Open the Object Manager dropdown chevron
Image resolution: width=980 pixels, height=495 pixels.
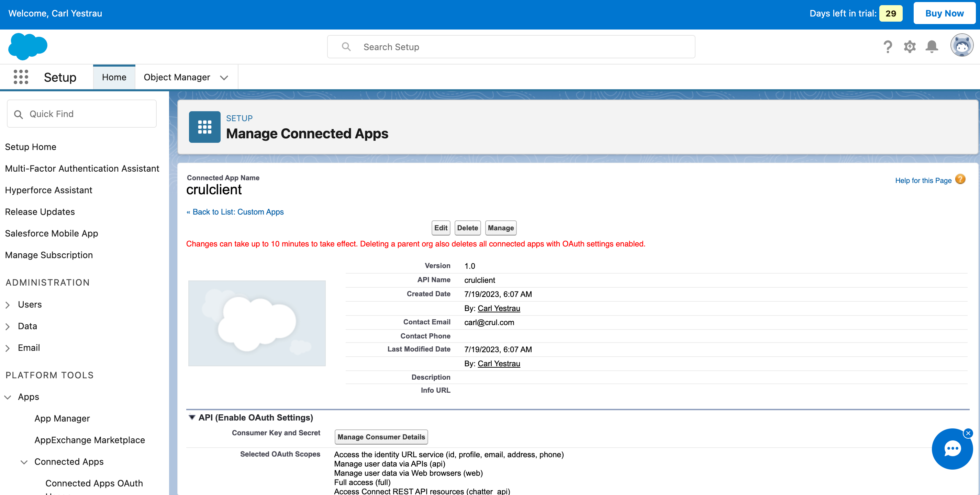click(x=224, y=78)
